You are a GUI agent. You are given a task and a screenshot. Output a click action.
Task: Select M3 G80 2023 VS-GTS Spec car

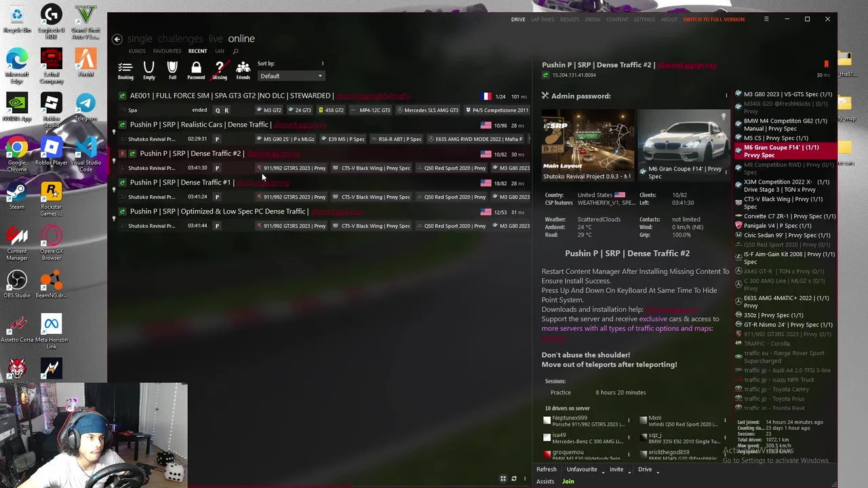click(x=785, y=94)
